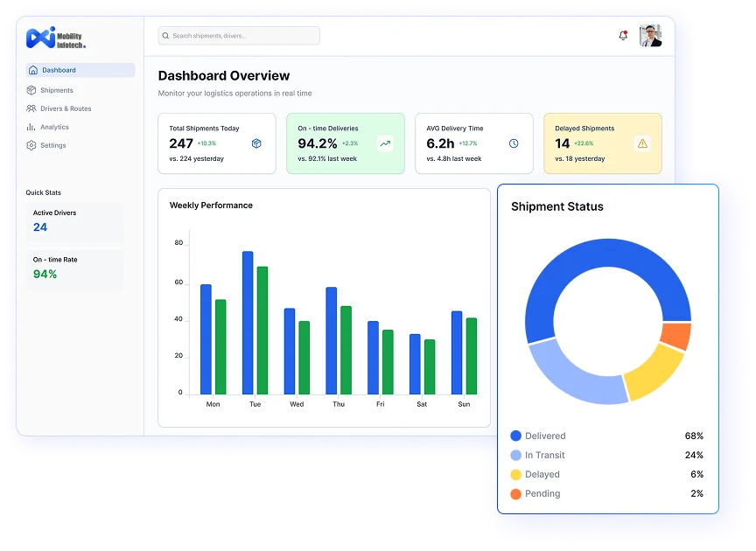The image size is (756, 551).
Task: Open the user profile avatar
Action: [650, 36]
